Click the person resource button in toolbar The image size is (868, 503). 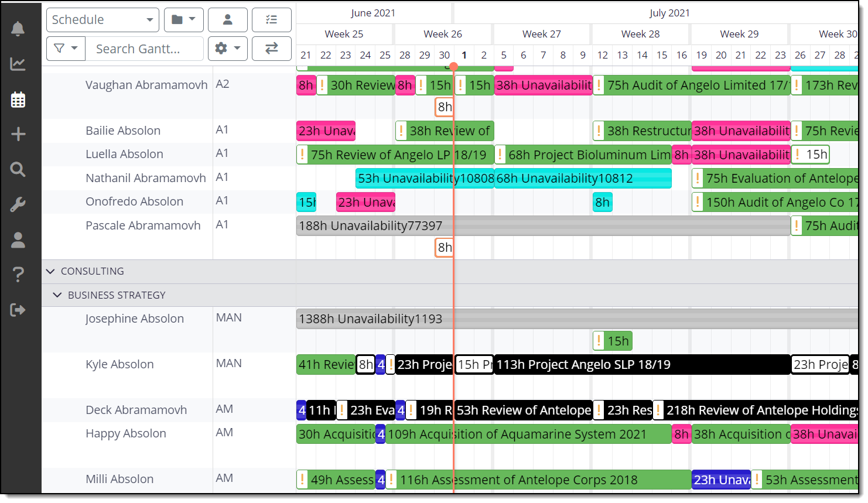(x=228, y=20)
